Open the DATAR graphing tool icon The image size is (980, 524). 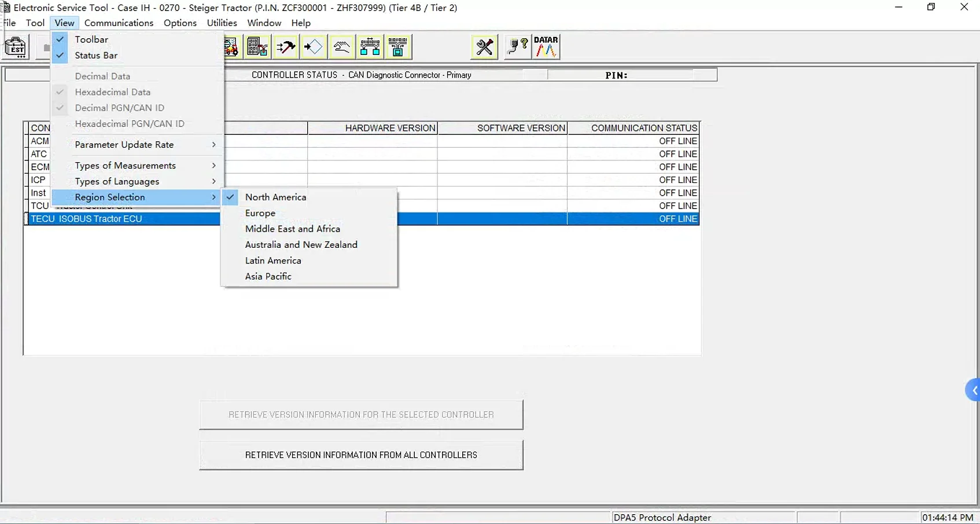(x=546, y=47)
